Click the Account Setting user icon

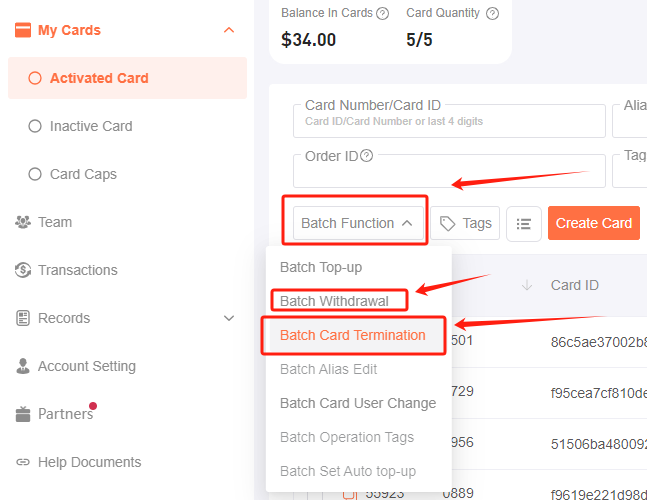pos(23,366)
